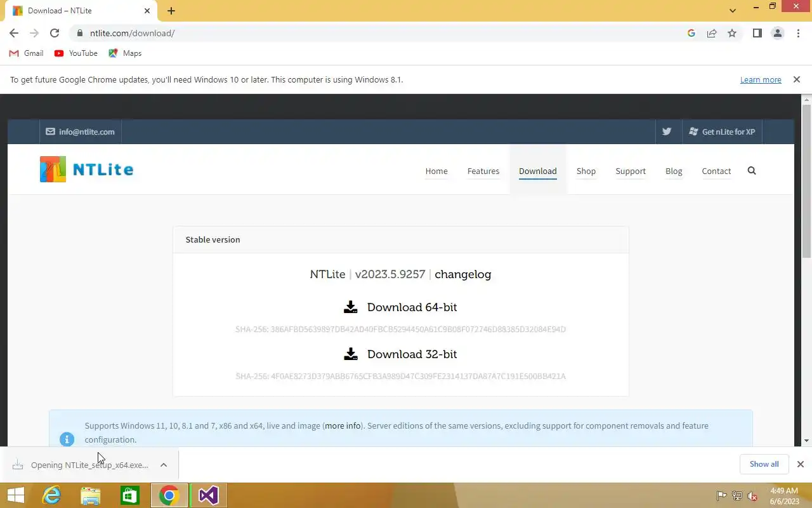Select the Download menu item
This screenshot has width=812, height=508.
point(538,171)
